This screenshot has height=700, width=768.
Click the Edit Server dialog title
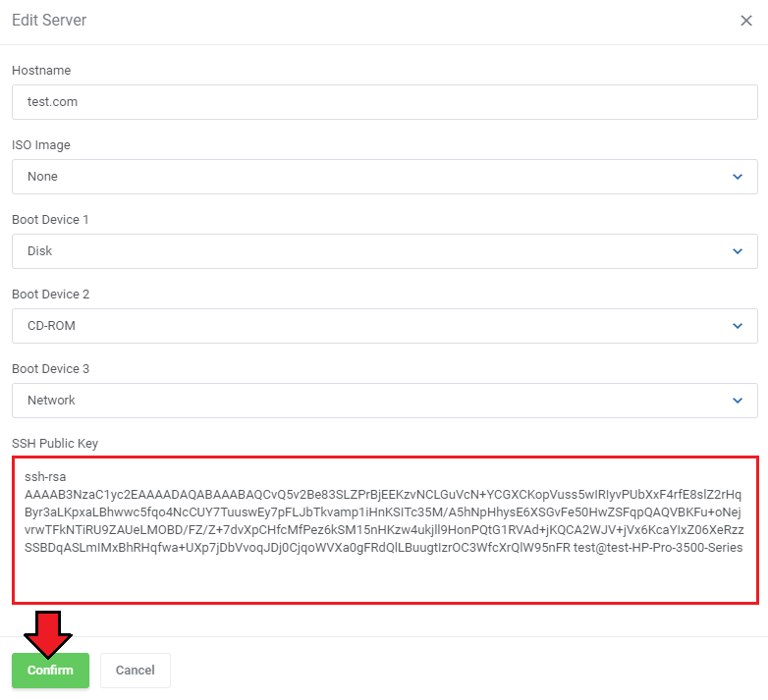(x=49, y=20)
